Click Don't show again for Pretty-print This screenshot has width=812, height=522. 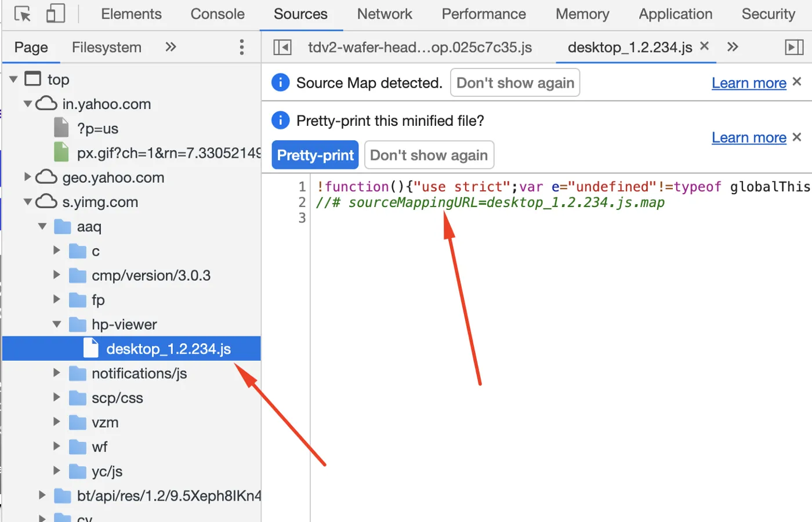click(x=429, y=155)
